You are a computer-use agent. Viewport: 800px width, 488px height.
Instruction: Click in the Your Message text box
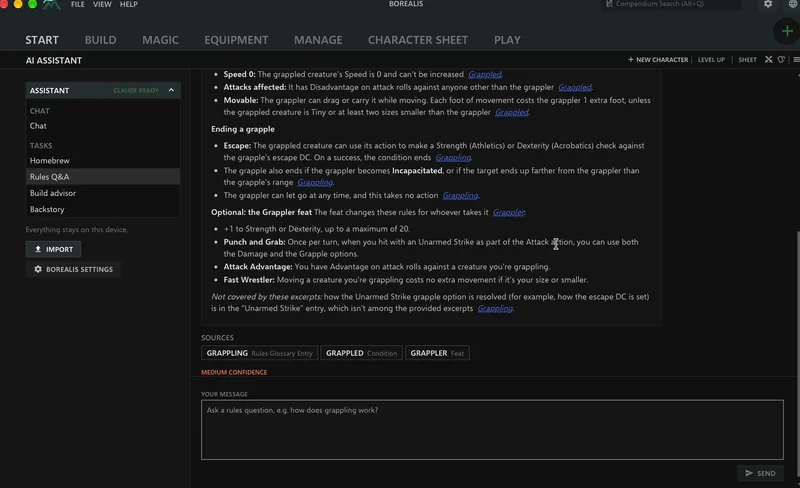point(492,430)
